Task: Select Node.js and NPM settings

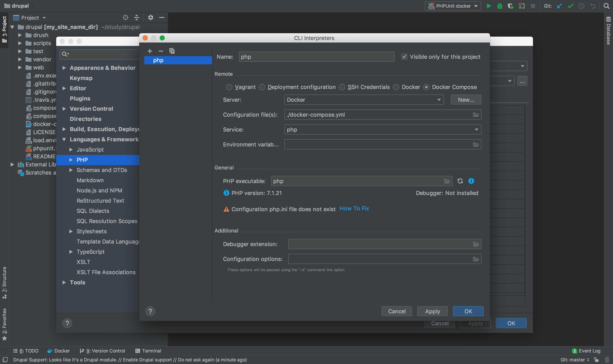Action: (99, 191)
